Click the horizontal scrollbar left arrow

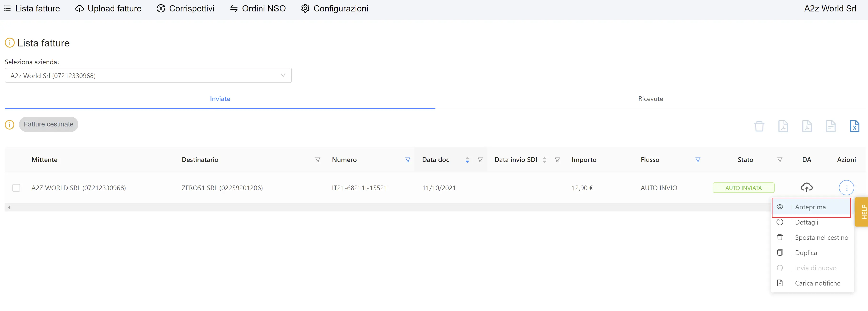9,207
